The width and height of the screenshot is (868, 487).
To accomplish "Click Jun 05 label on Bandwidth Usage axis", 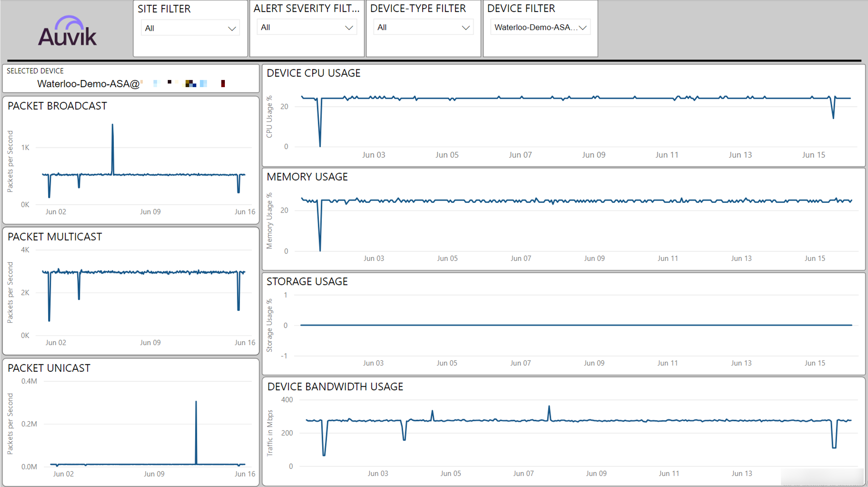I will point(451,473).
